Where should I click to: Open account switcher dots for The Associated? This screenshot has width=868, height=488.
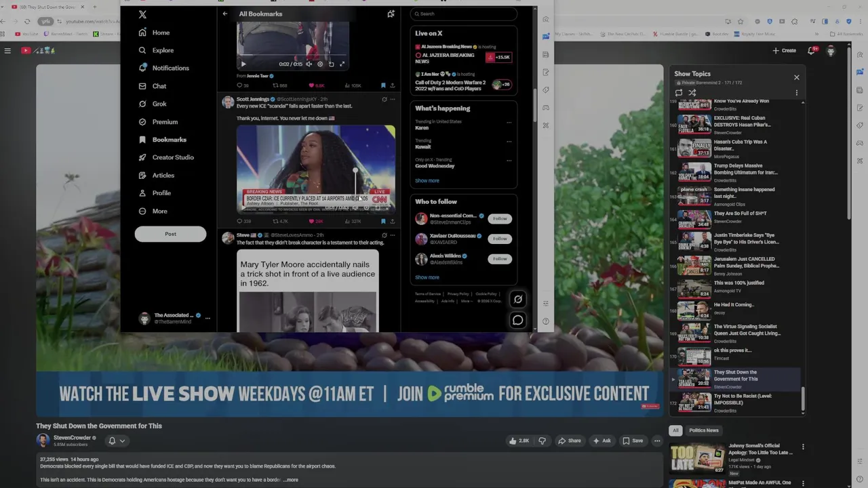pyautogui.click(x=208, y=318)
